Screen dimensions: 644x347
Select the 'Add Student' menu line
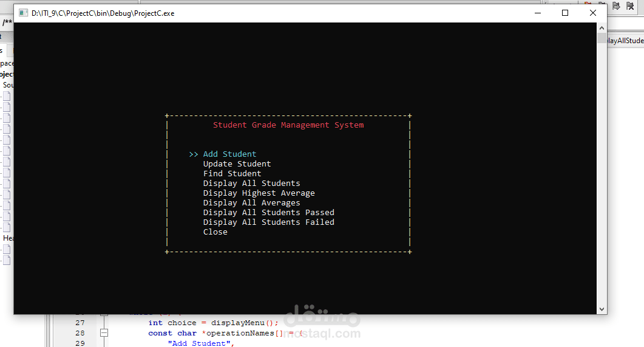coord(229,154)
